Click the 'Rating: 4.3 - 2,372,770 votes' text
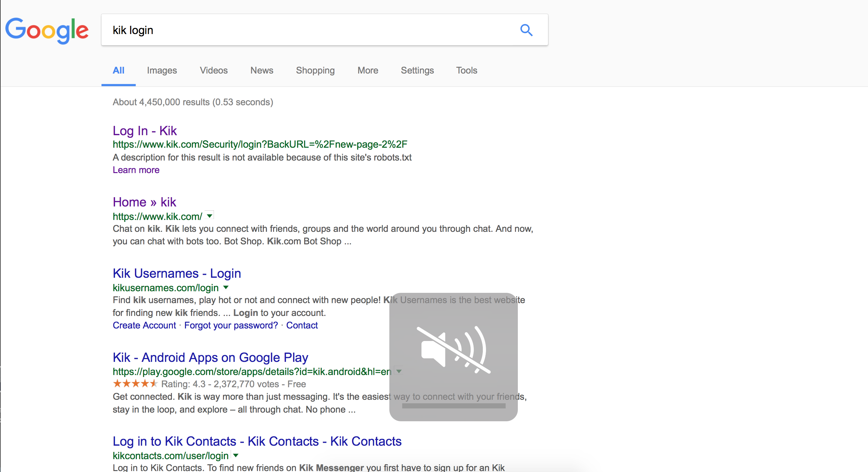 tap(220, 384)
